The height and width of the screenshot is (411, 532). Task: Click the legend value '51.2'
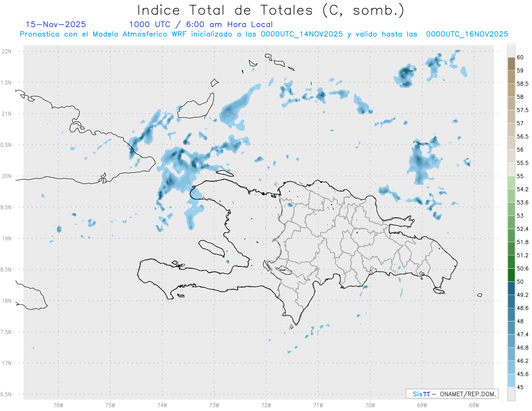coord(523,255)
